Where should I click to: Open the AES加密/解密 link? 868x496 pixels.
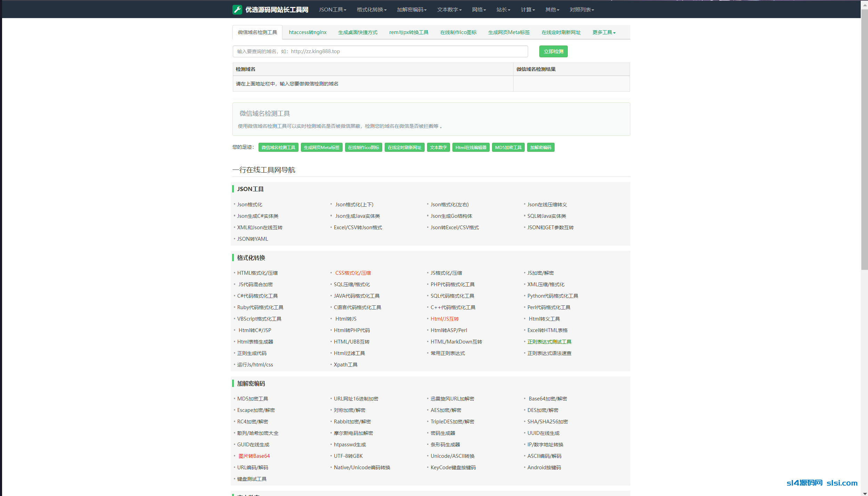pyautogui.click(x=446, y=410)
